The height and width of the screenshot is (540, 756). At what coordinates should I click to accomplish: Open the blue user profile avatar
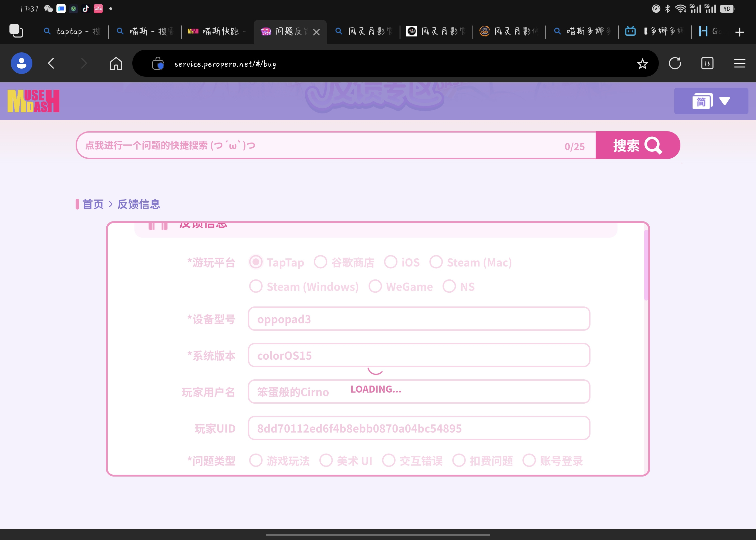22,63
